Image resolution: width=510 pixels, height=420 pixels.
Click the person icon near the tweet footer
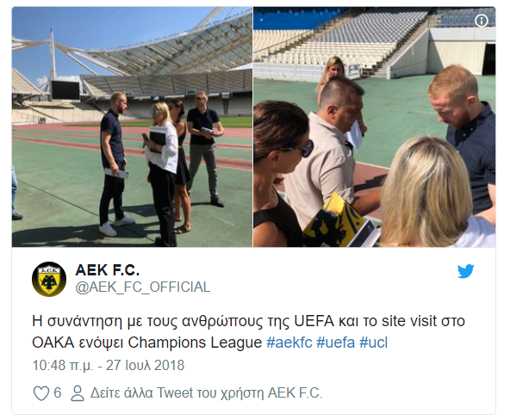point(78,393)
